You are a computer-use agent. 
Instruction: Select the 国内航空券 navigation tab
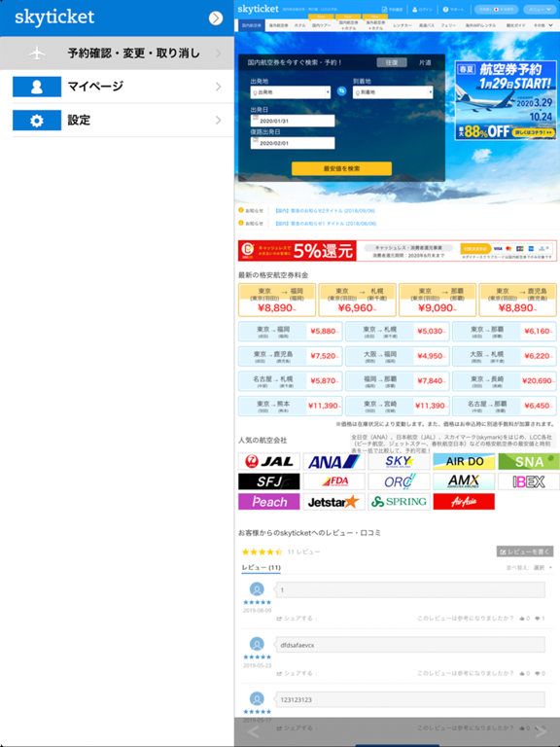point(251,25)
